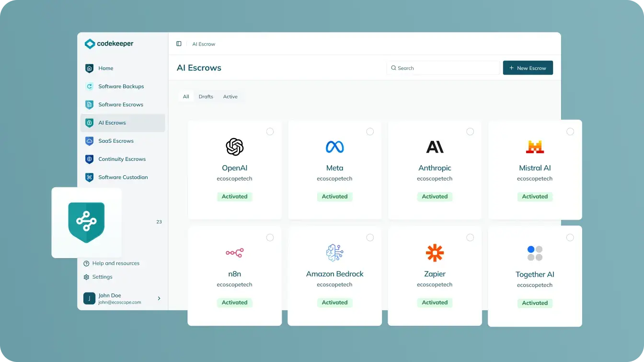Click the Amazon Bedrock logo icon
Screen dimensions: 644x362
point(334,252)
